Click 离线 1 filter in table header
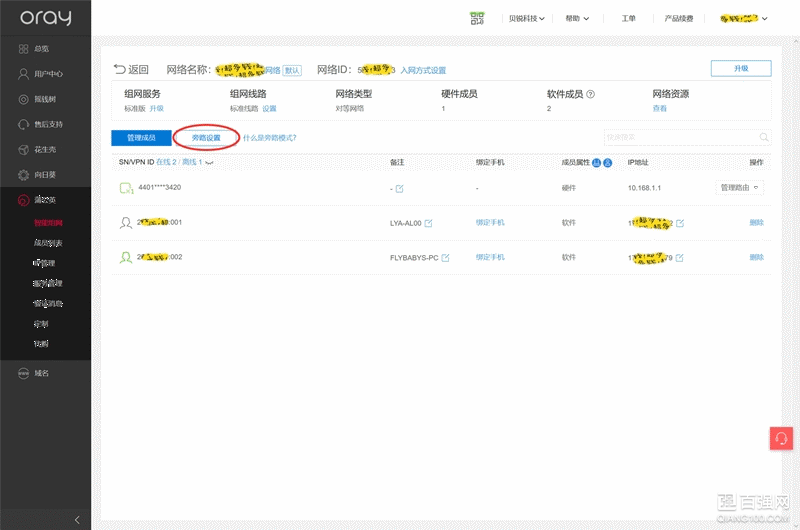800x530 pixels. pyautogui.click(x=192, y=162)
